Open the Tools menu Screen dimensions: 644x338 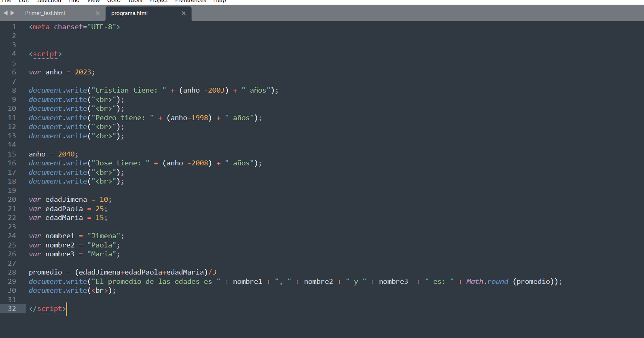tap(135, 1)
